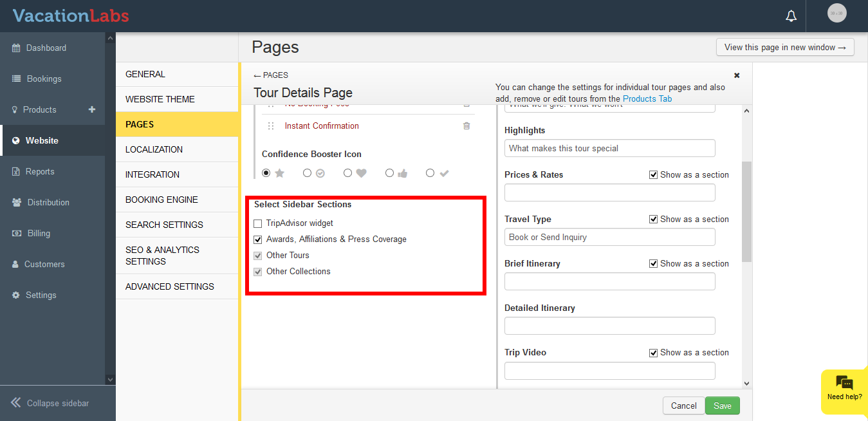This screenshot has height=421, width=868.
Task: Open the Website Theme settings tab
Action: coord(160,99)
